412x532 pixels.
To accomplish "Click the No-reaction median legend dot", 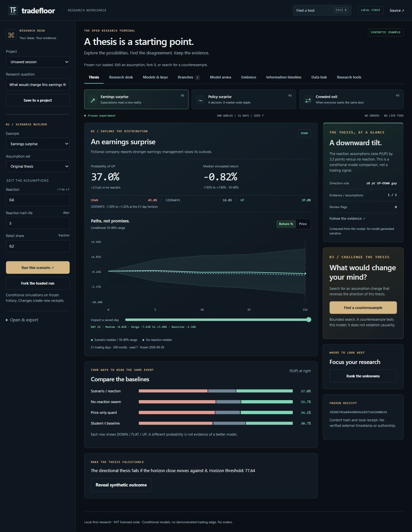I will 143,340.
